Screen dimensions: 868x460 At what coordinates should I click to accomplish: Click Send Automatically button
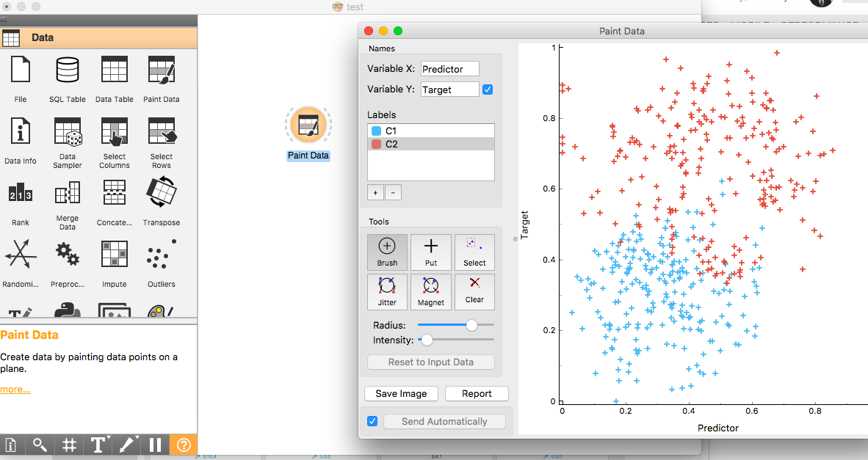coord(444,421)
